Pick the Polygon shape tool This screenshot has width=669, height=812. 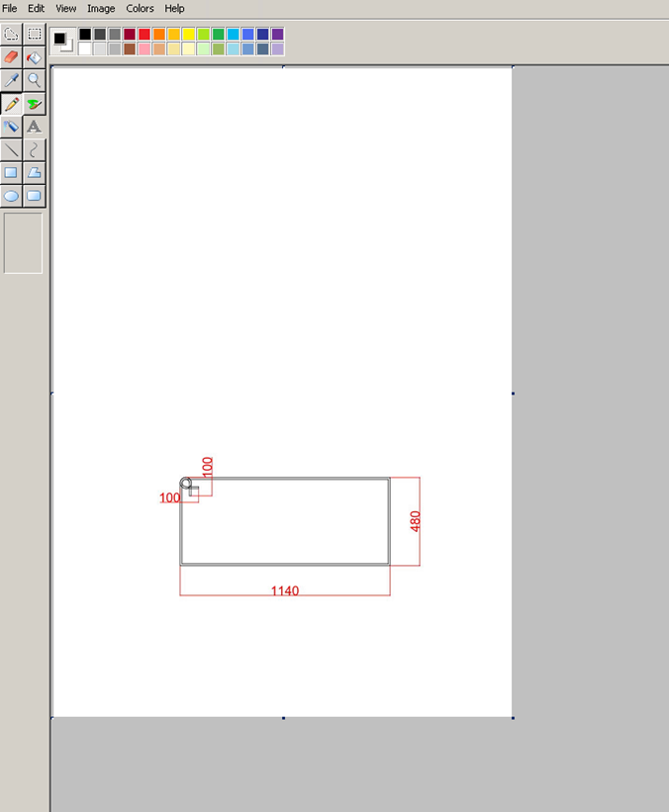pyautogui.click(x=35, y=172)
